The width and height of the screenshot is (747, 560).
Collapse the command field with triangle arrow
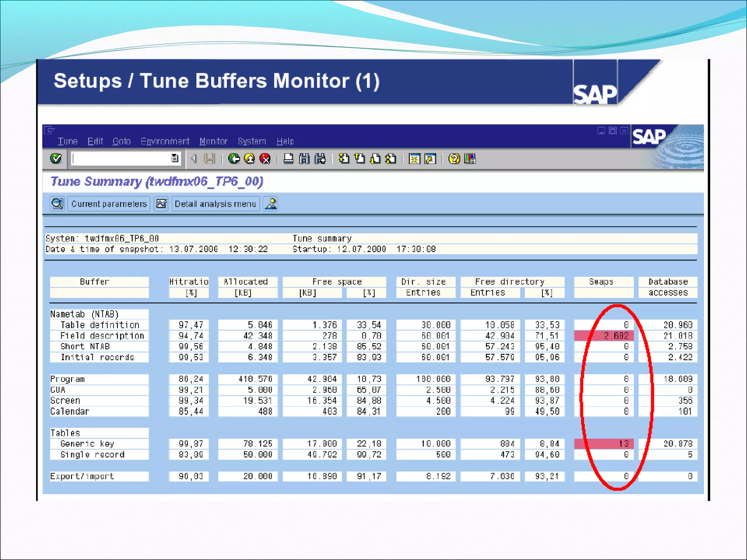[194, 158]
